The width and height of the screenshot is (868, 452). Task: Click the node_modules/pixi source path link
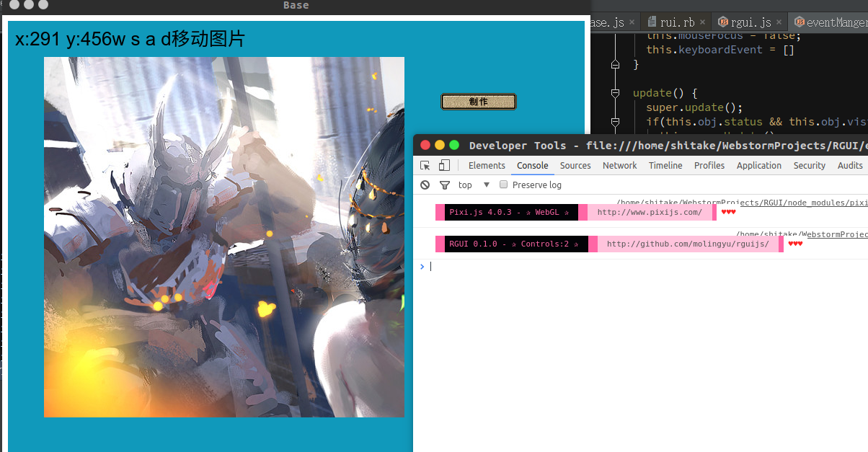(x=743, y=203)
